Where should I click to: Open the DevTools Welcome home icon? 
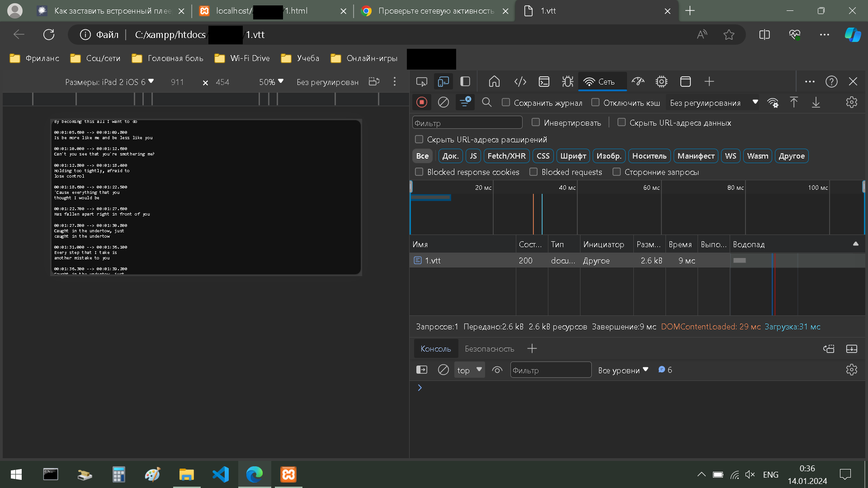494,82
